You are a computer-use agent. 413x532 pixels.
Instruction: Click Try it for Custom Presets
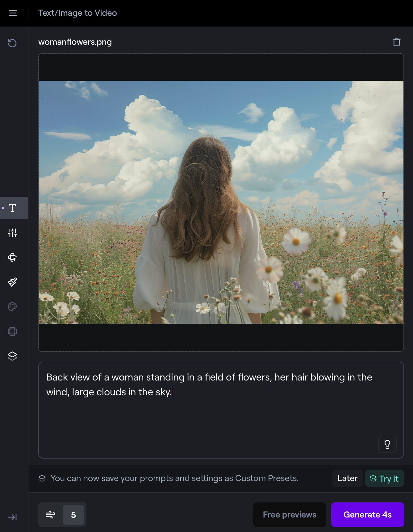click(384, 479)
